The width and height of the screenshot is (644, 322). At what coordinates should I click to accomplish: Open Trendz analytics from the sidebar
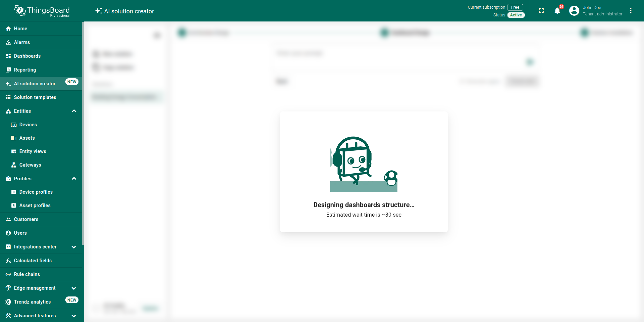32,302
